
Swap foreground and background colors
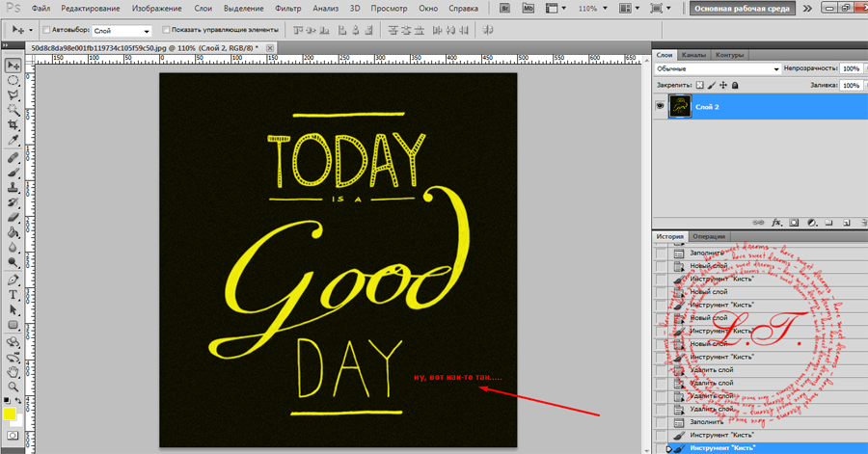tap(18, 400)
